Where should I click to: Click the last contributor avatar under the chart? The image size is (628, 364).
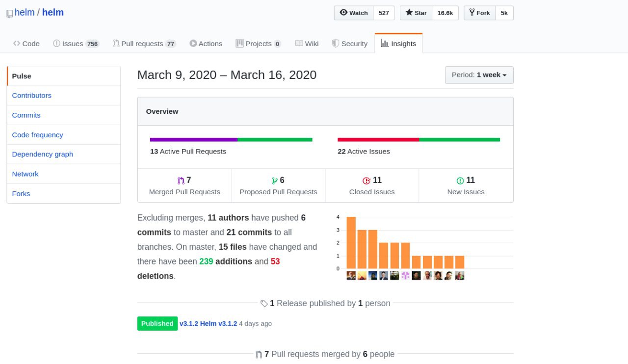tap(460, 276)
